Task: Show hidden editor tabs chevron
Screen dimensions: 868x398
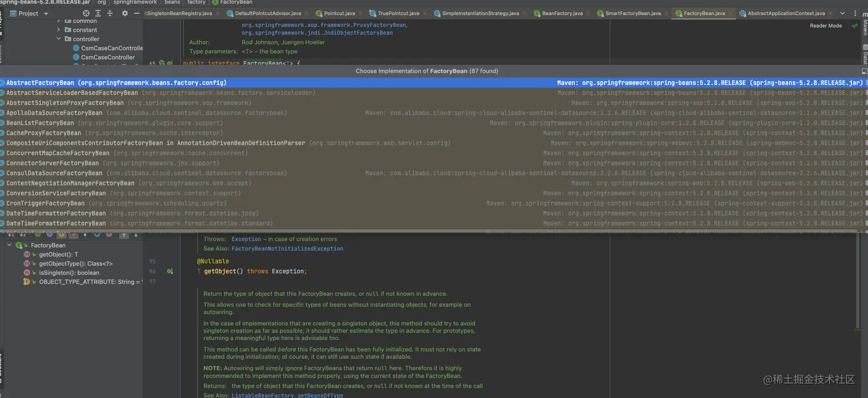Action: click(843, 13)
